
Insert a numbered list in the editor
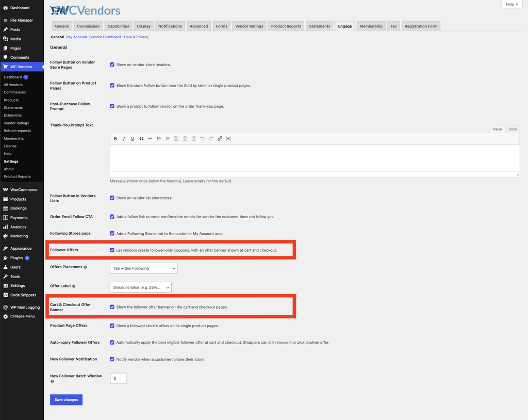click(168, 139)
